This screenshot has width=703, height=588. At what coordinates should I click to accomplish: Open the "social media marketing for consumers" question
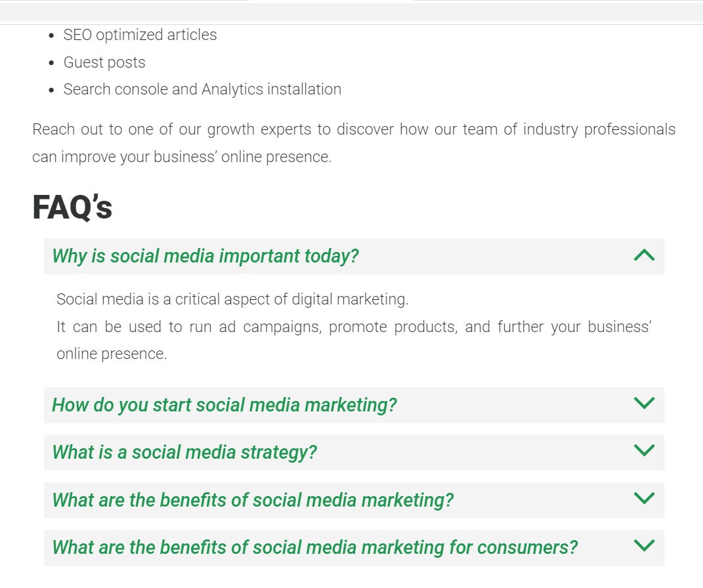click(314, 547)
